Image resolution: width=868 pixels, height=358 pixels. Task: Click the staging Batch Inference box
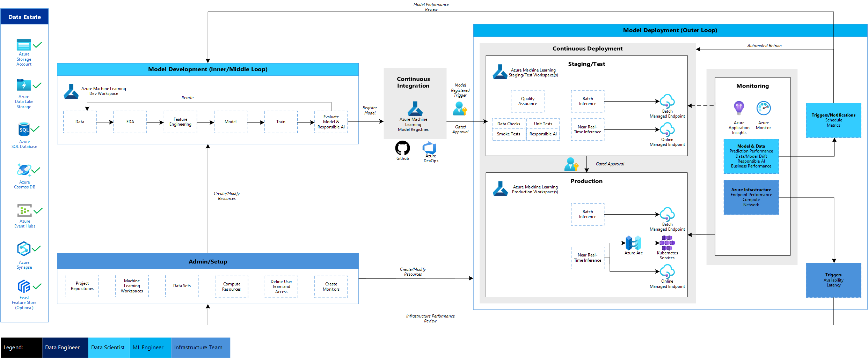point(588,101)
